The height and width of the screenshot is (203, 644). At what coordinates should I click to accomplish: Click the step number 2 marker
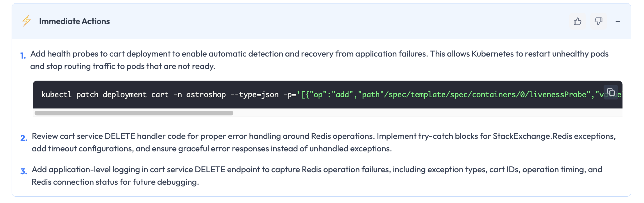[x=24, y=138]
